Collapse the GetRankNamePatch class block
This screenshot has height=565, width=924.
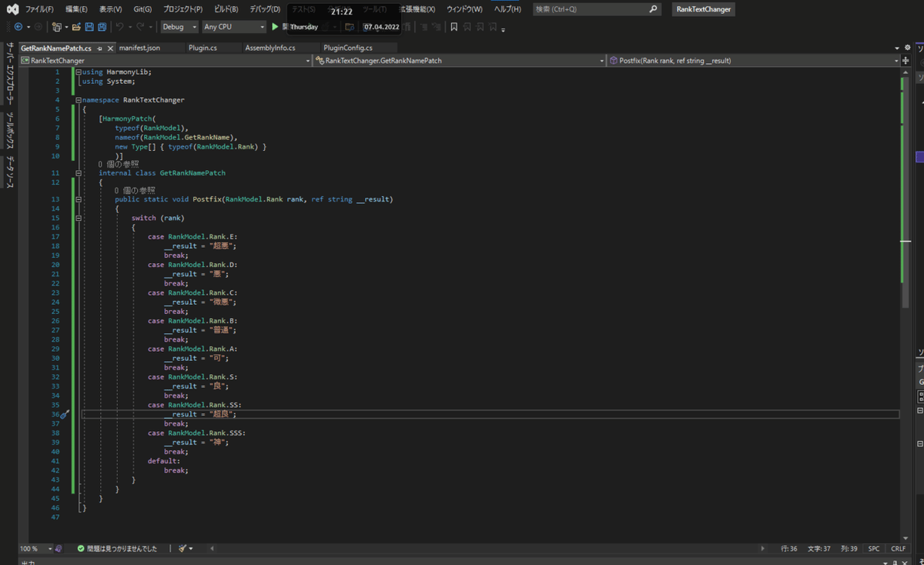click(79, 173)
